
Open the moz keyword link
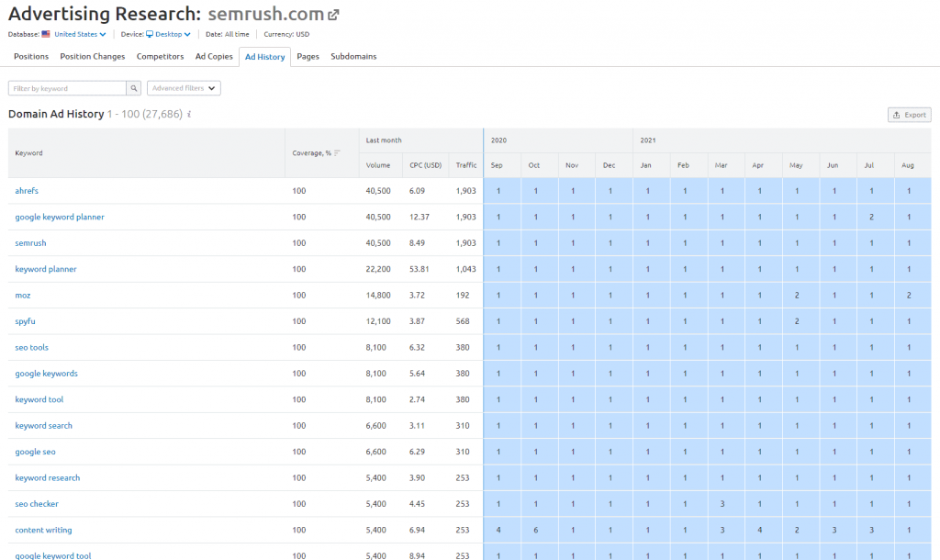tap(23, 295)
